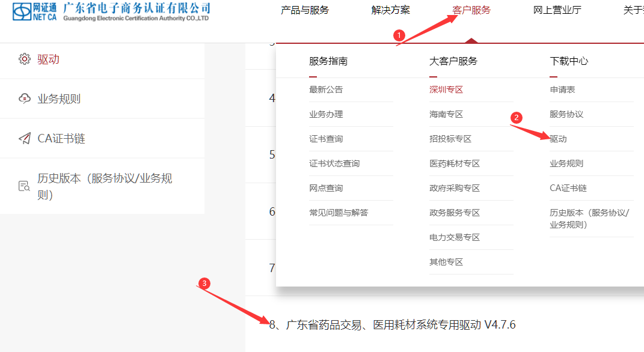Open the 网上营业厅 top menu

click(557, 10)
